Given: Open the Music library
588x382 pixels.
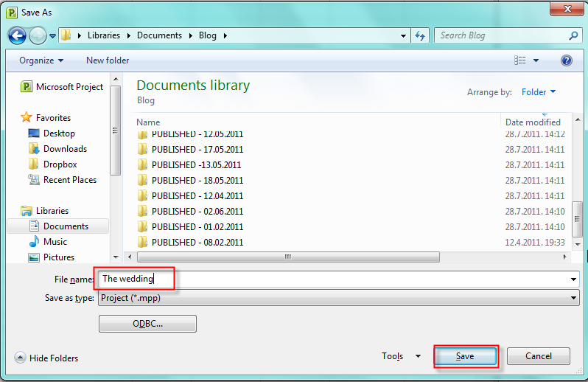Looking at the screenshot, I should 55,242.
